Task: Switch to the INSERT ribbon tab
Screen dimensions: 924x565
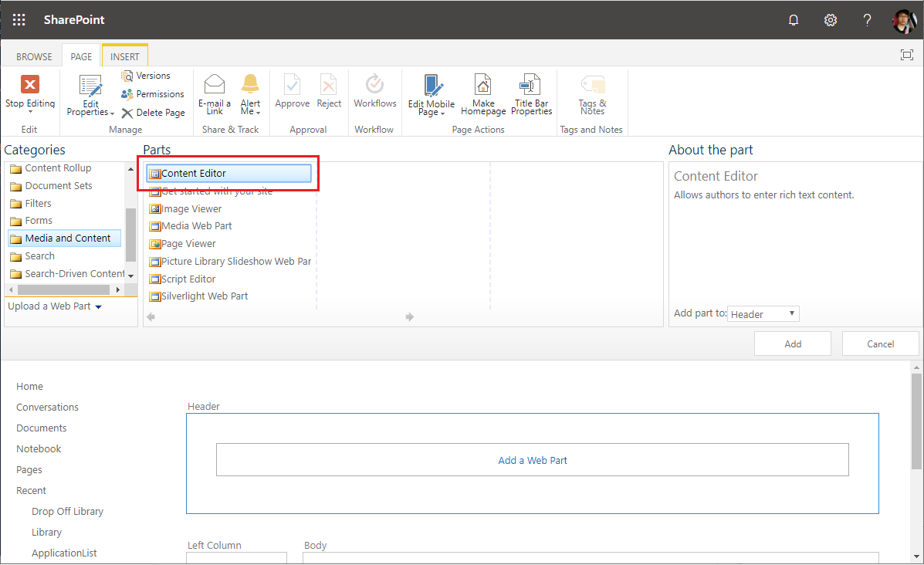Action: pyautogui.click(x=125, y=56)
